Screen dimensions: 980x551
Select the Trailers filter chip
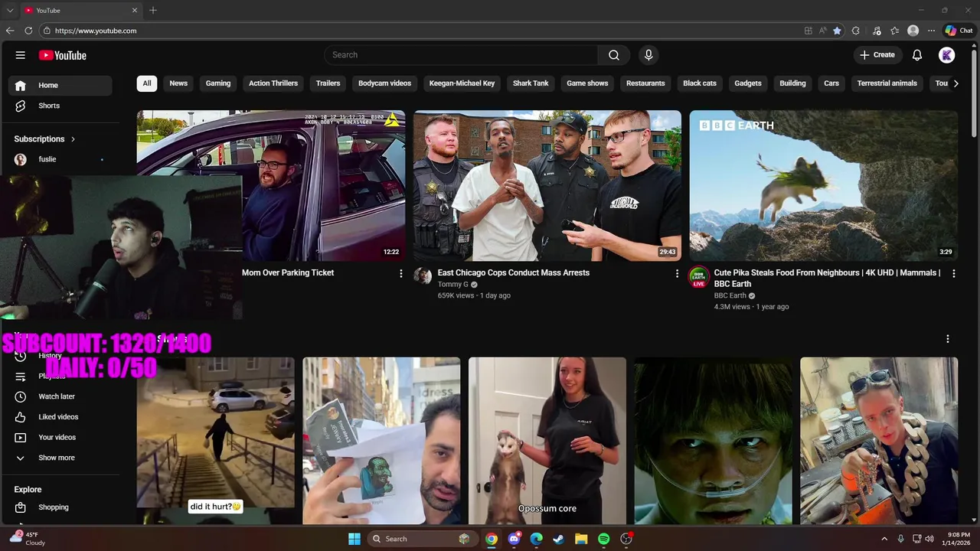pyautogui.click(x=328, y=83)
